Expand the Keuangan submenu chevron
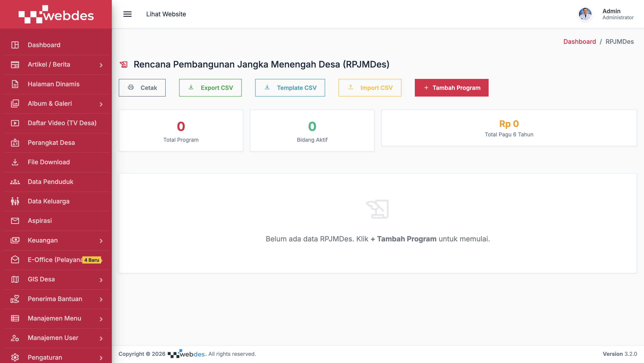 101,241
